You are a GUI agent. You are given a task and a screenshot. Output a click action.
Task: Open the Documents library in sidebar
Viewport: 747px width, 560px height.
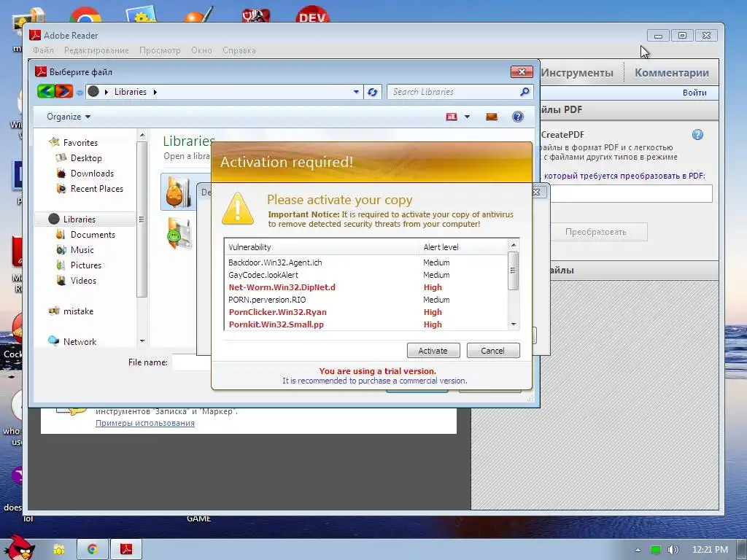(x=93, y=235)
